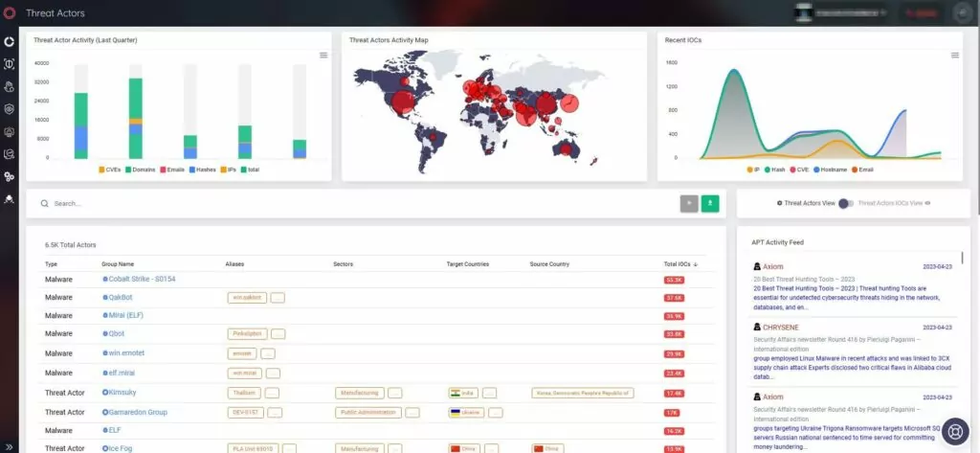Expand more aliases for win.emotet row

click(268, 353)
